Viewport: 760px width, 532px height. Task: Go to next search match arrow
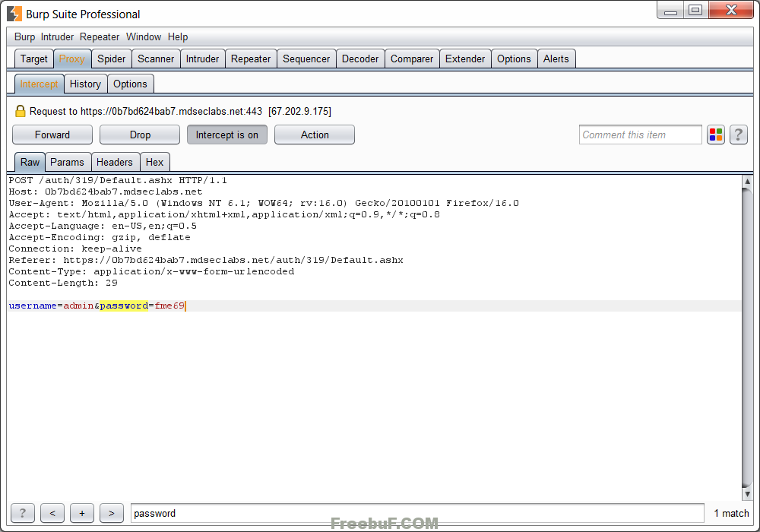[x=112, y=513]
